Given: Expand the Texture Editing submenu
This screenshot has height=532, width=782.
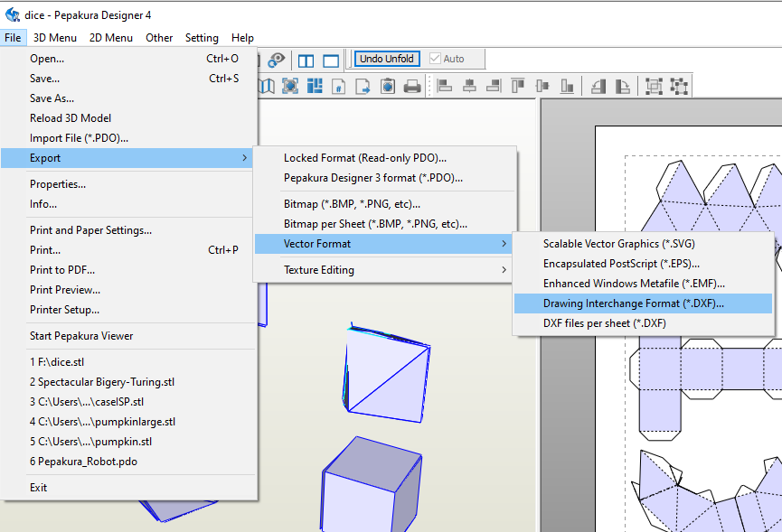Looking at the screenshot, I should point(383,269).
